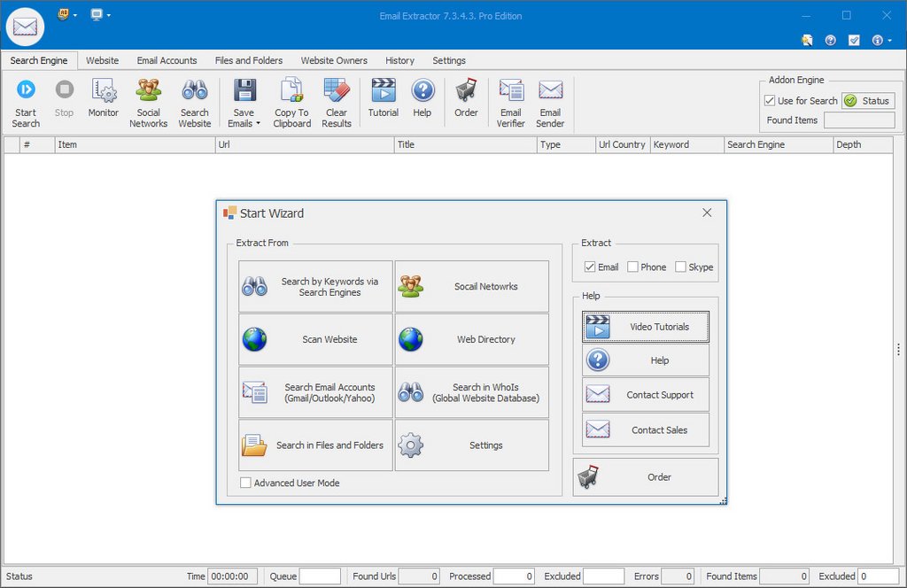Sort by the Url column header
This screenshot has width=907, height=588.
pyautogui.click(x=305, y=144)
